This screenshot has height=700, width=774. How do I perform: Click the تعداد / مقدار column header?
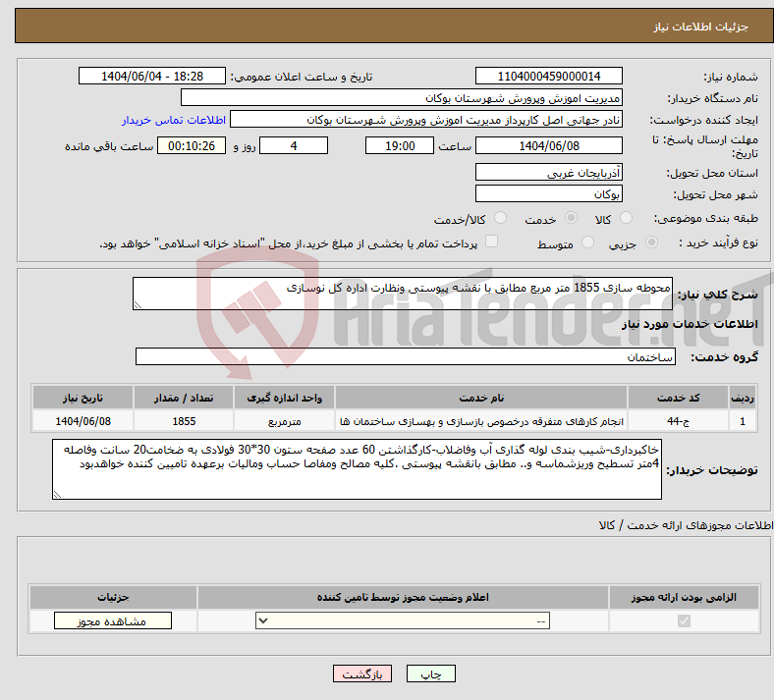[x=184, y=398]
